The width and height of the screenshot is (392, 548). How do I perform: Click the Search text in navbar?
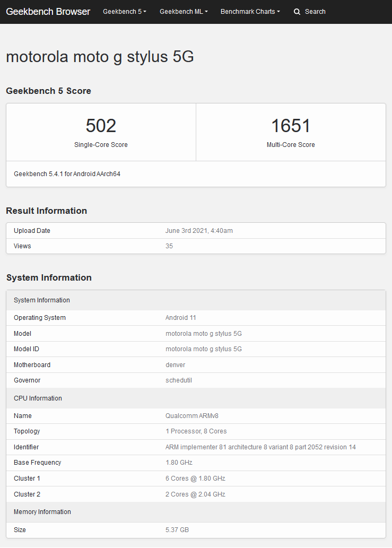(x=315, y=12)
